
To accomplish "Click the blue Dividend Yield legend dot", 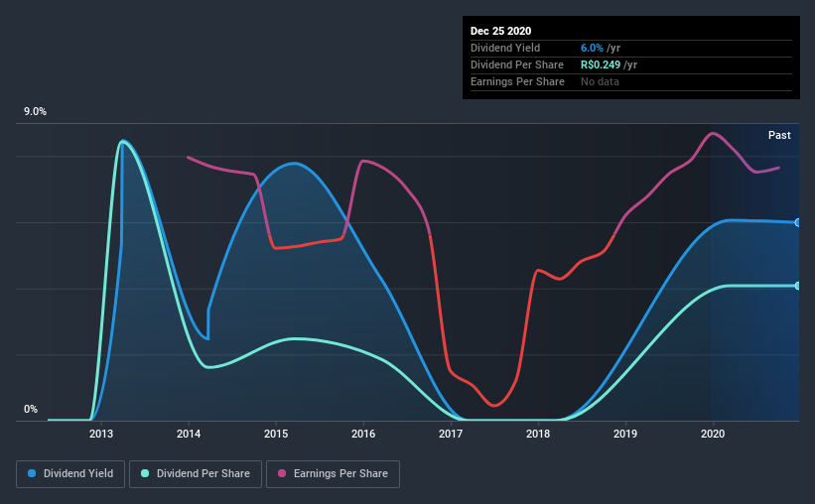I will 32,473.
